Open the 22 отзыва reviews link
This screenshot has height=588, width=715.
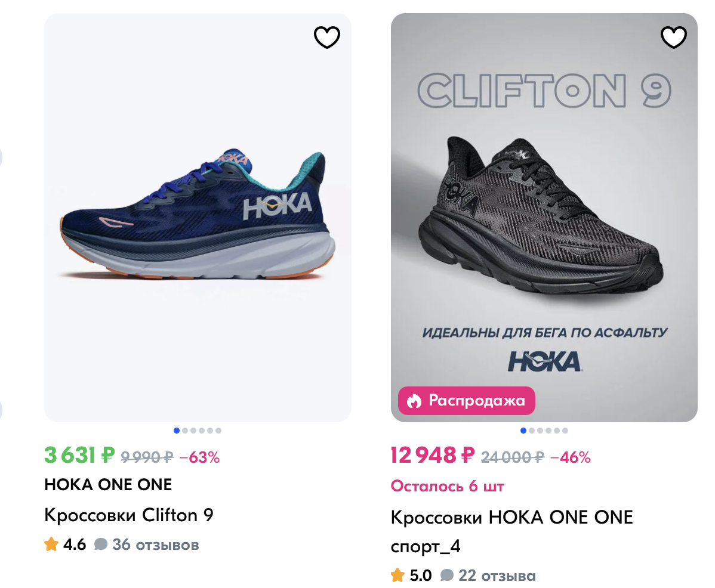pyautogui.click(x=497, y=575)
